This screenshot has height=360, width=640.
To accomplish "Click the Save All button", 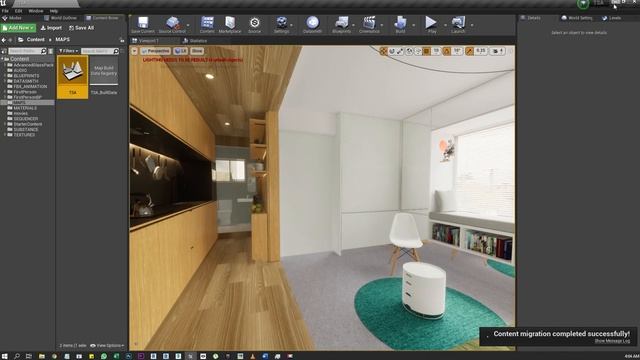I will 82,28.
